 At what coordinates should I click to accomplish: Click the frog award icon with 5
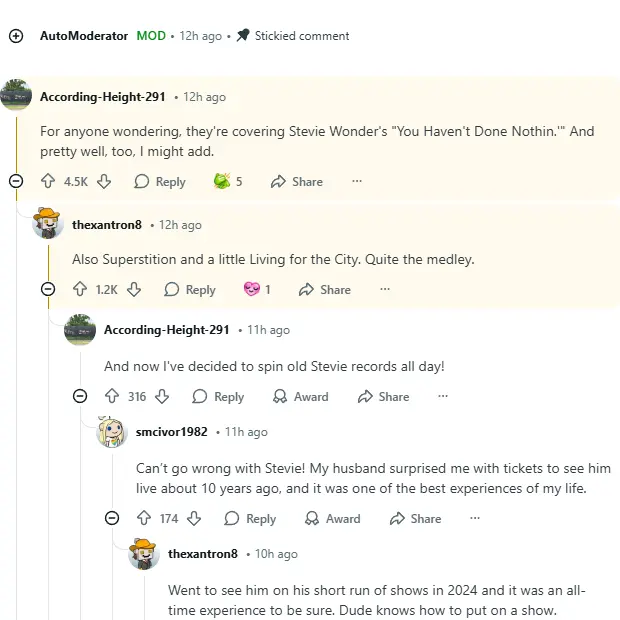(222, 182)
